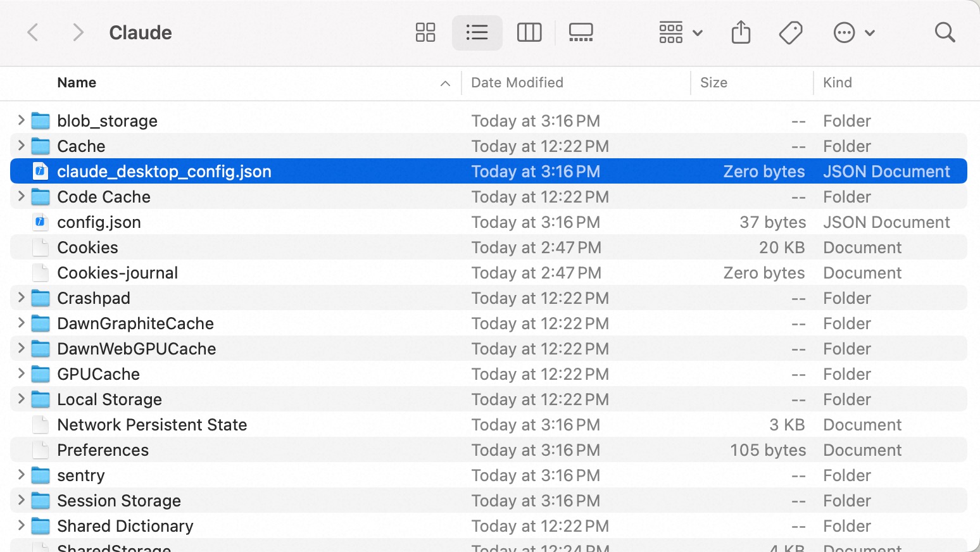Image resolution: width=980 pixels, height=552 pixels.
Task: Click the GPUCache folder icon
Action: tap(41, 373)
